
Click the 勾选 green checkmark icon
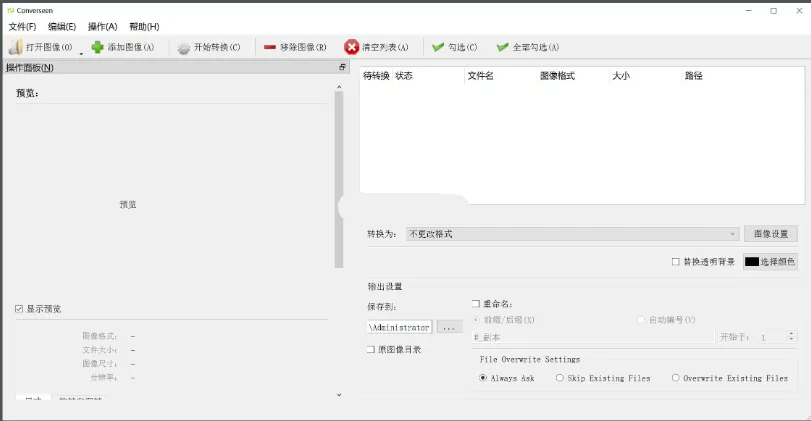click(438, 47)
